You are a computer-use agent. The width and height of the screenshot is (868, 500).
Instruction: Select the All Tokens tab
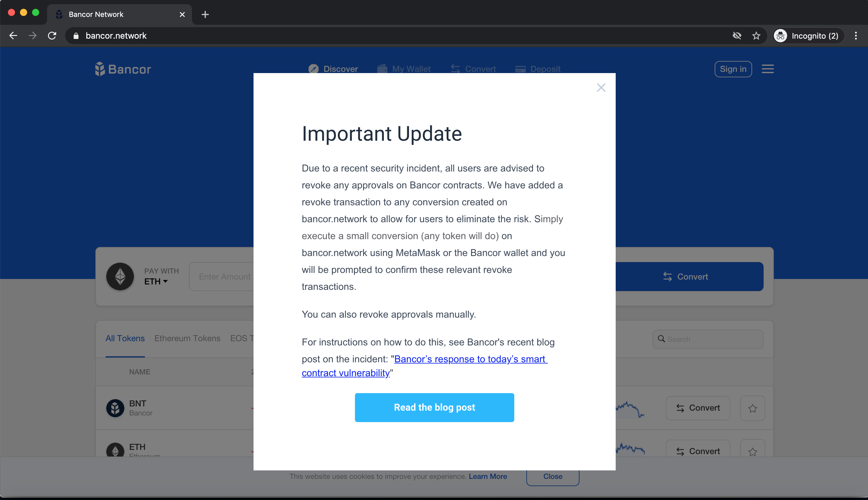tap(125, 338)
